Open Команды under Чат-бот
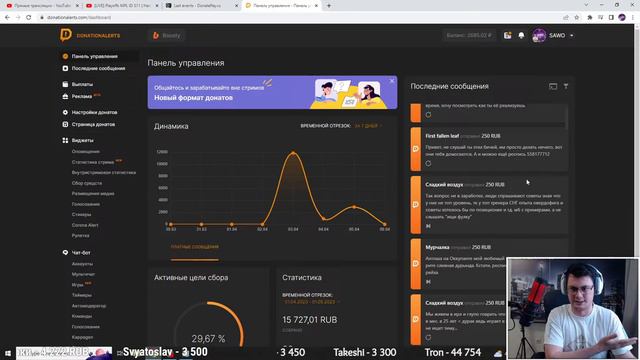The width and height of the screenshot is (640, 360). tap(82, 316)
